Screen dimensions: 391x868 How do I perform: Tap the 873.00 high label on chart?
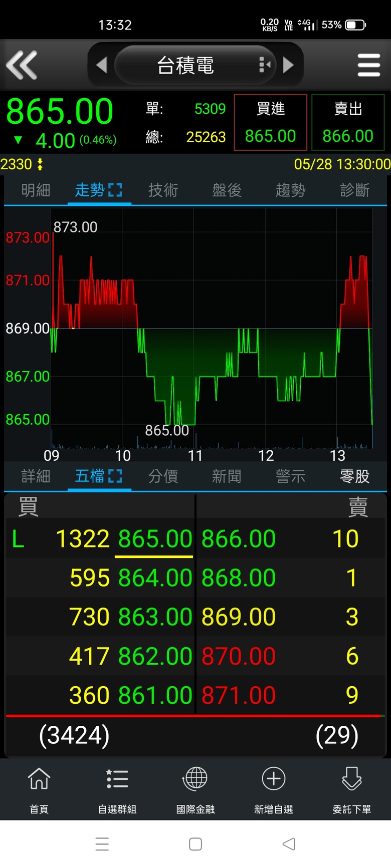click(75, 227)
